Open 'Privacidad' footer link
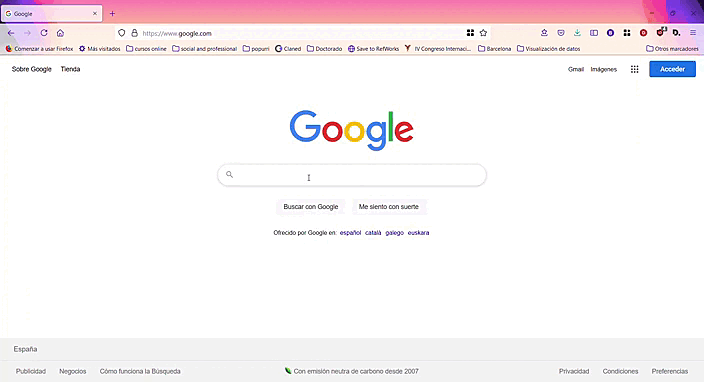 pyautogui.click(x=574, y=371)
